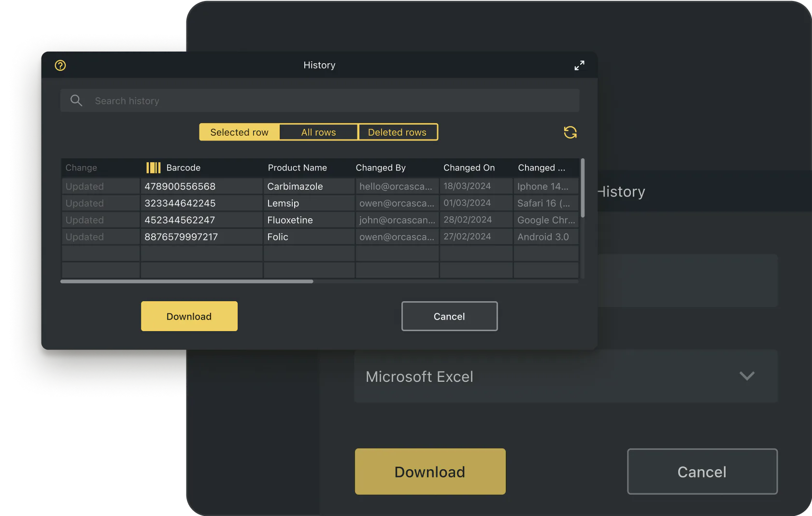Click the Safari 16 device cell

(546, 203)
